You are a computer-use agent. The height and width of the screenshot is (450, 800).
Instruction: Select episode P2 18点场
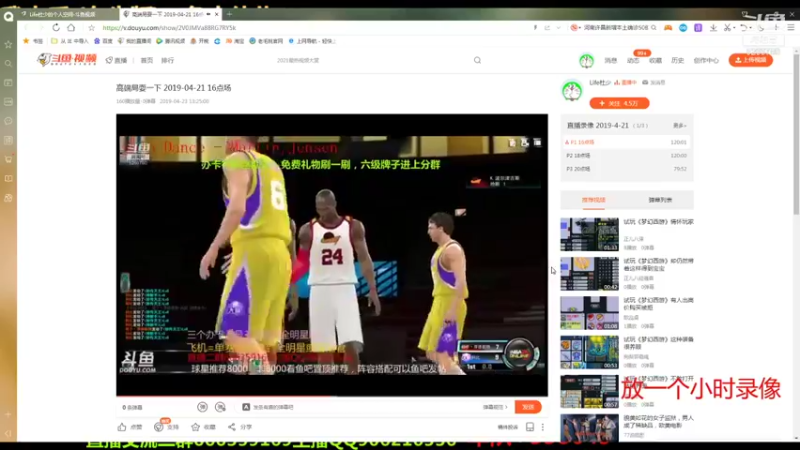click(x=627, y=156)
